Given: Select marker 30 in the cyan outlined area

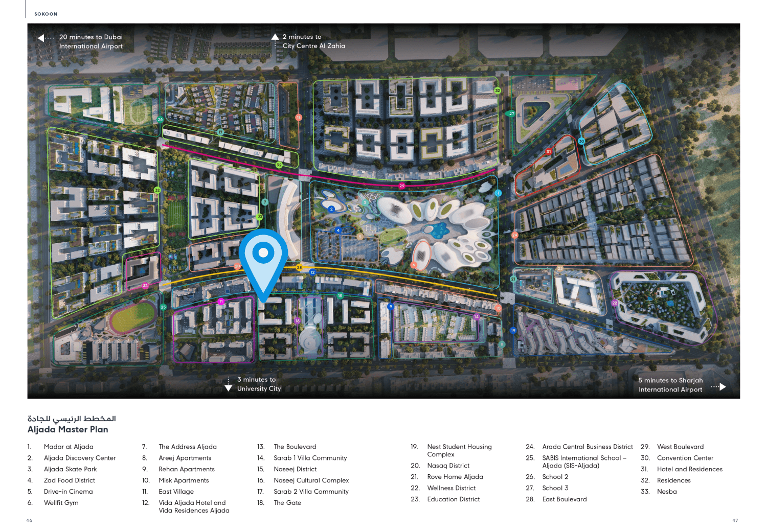Looking at the screenshot, I should click(x=580, y=141).
